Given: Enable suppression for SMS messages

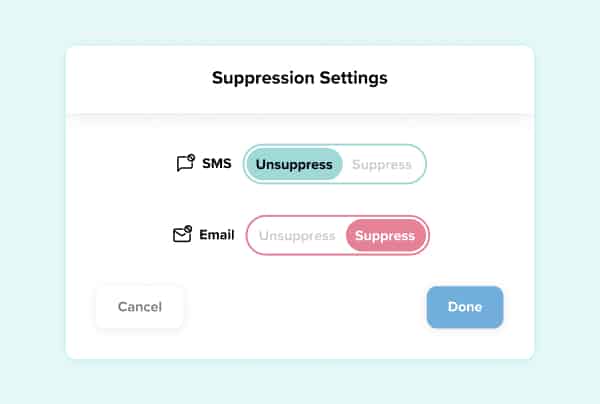Looking at the screenshot, I should 382,164.
